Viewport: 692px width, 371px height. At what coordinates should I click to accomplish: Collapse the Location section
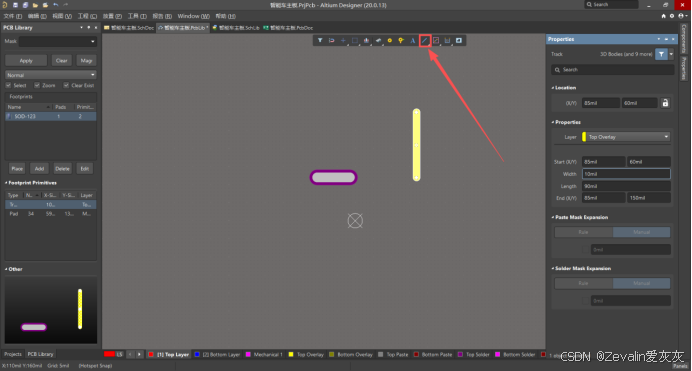pos(553,88)
